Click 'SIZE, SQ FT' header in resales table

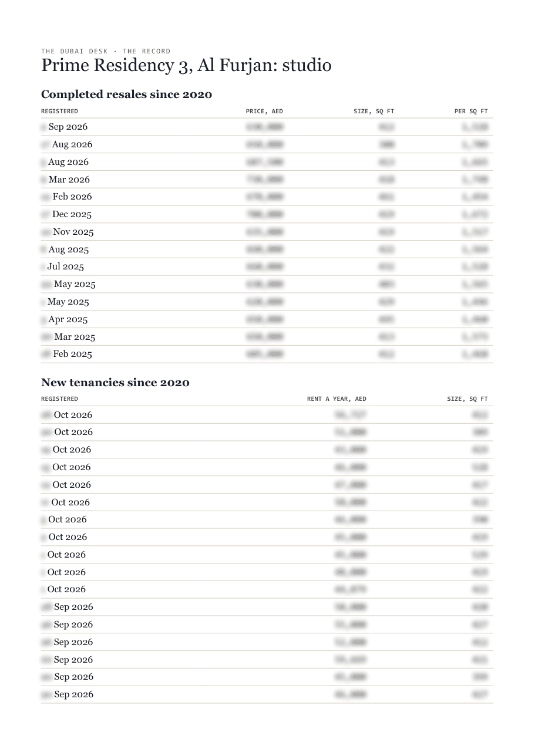[374, 111]
